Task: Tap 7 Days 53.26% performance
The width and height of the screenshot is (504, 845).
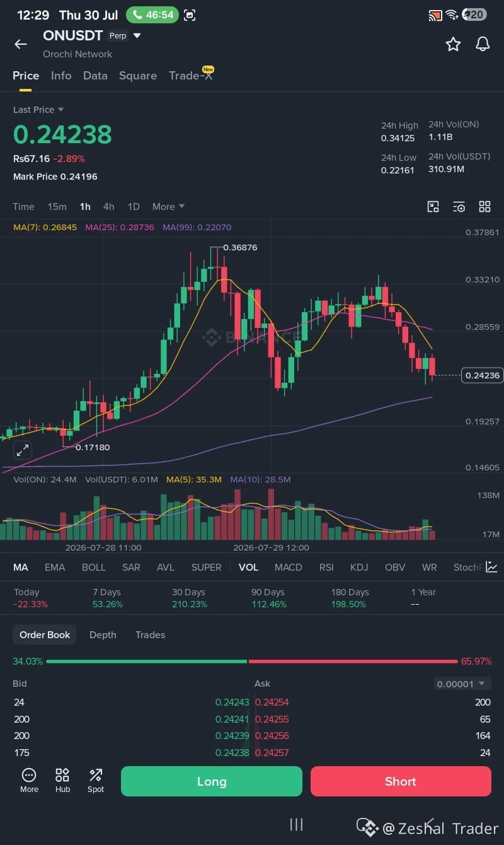Action: point(108,598)
